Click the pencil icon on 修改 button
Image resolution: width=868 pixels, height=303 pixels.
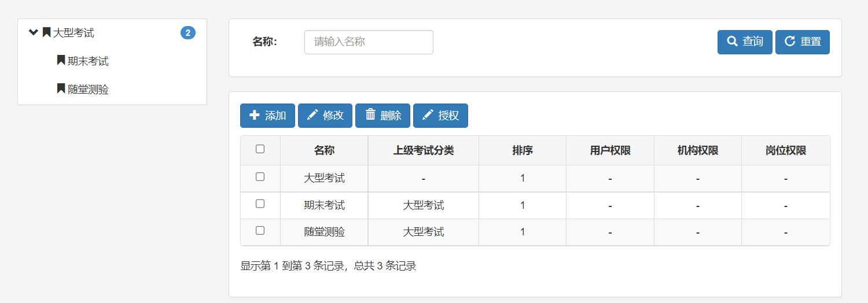tap(312, 115)
